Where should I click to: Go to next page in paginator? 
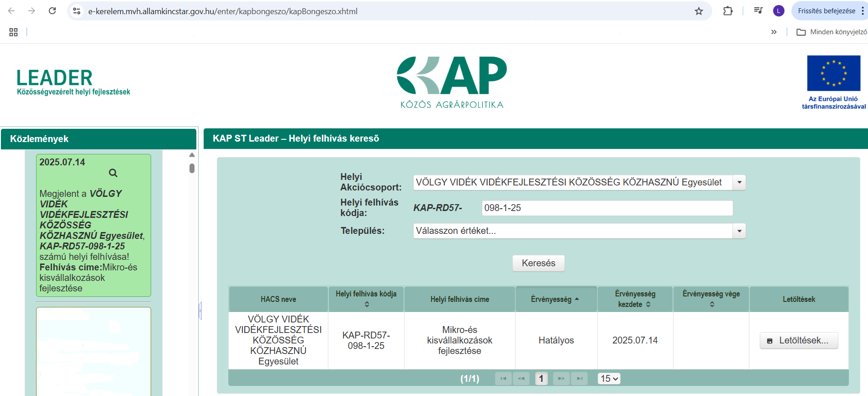pos(561,379)
